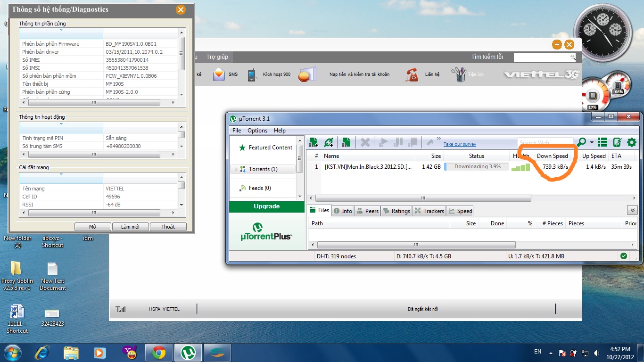Viewport: 644px width, 362px height.
Task: Select the Men.In.Black.3 torrent row name
Action: click(x=369, y=167)
